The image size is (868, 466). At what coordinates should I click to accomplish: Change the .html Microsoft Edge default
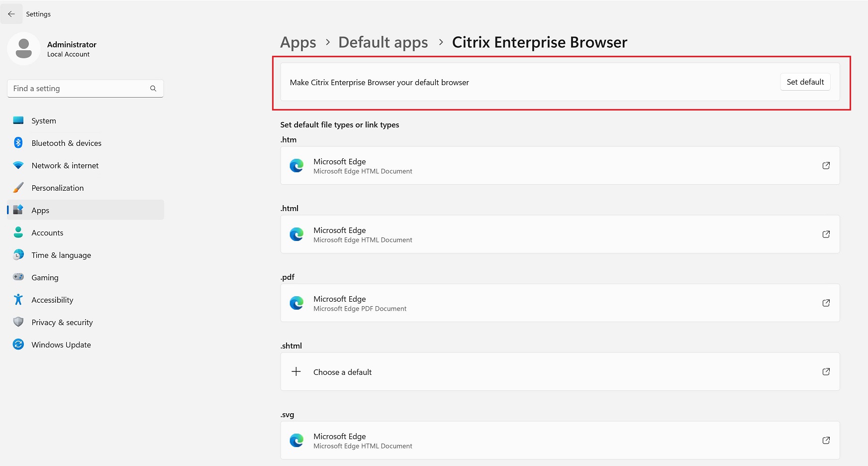560,234
